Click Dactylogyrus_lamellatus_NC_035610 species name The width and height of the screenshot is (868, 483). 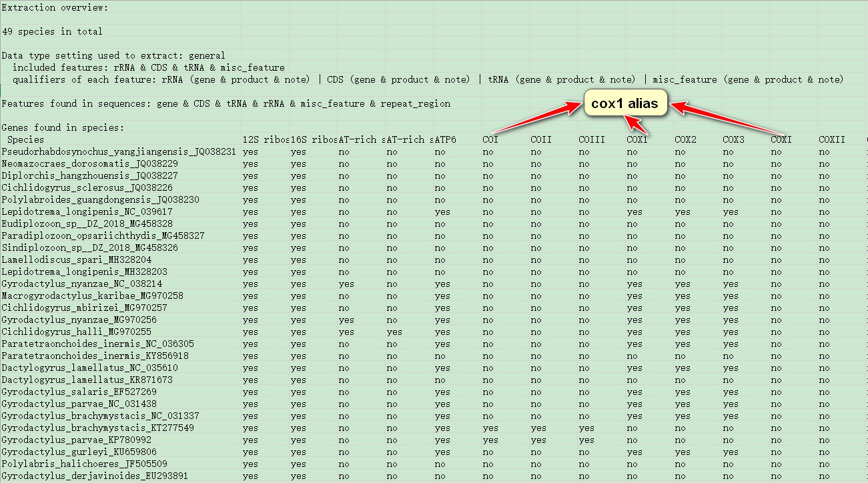coord(89,368)
